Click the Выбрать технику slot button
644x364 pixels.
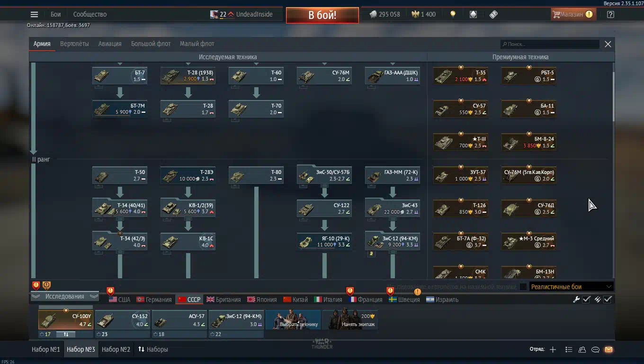[293, 319]
